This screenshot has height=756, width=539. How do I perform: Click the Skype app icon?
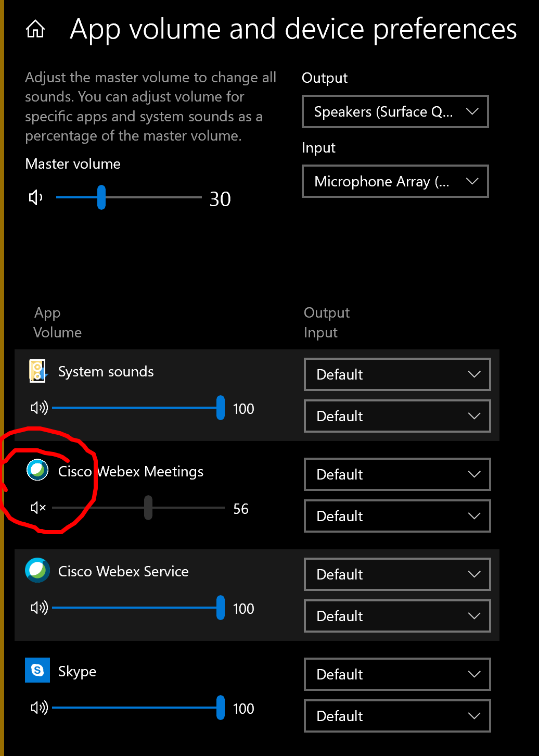[37, 670]
